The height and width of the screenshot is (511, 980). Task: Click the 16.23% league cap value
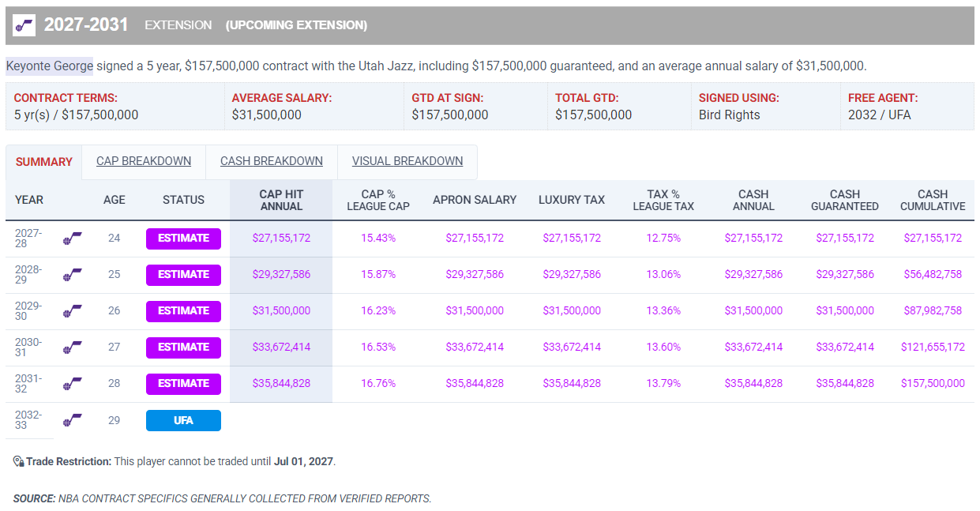click(378, 310)
